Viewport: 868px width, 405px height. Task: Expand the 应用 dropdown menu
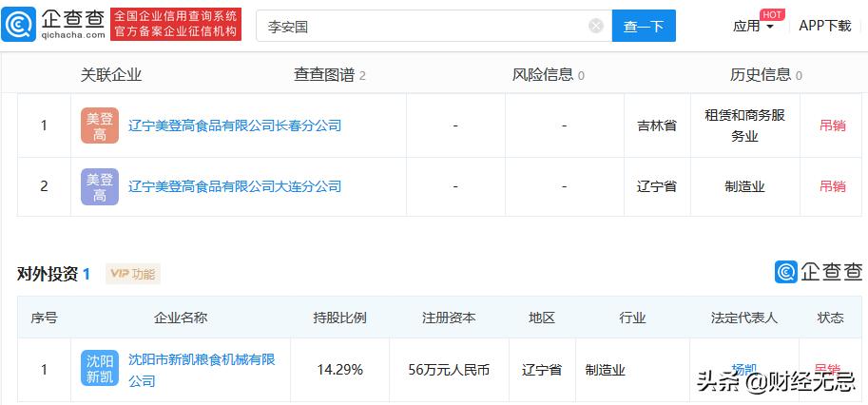[x=753, y=26]
